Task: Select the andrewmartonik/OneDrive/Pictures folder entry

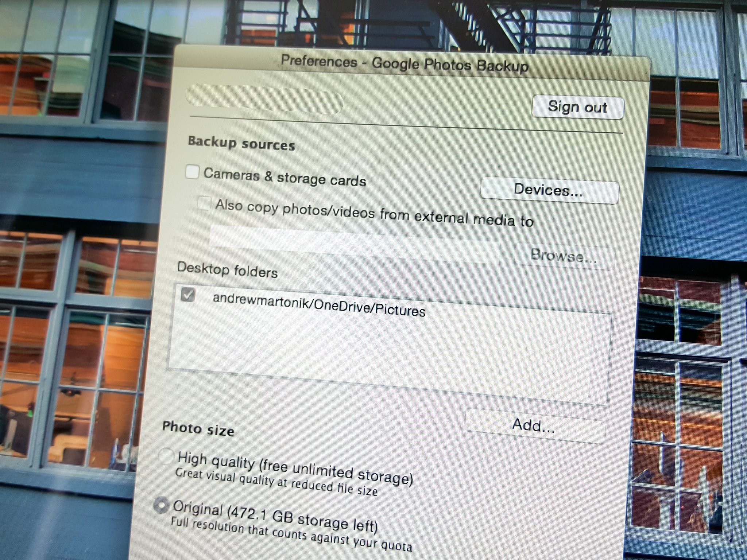Action: pyautogui.click(x=319, y=305)
